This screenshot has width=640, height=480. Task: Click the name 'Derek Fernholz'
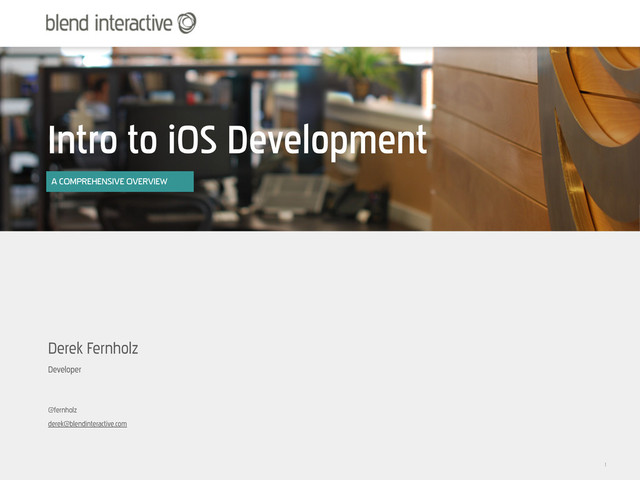tap(93, 348)
